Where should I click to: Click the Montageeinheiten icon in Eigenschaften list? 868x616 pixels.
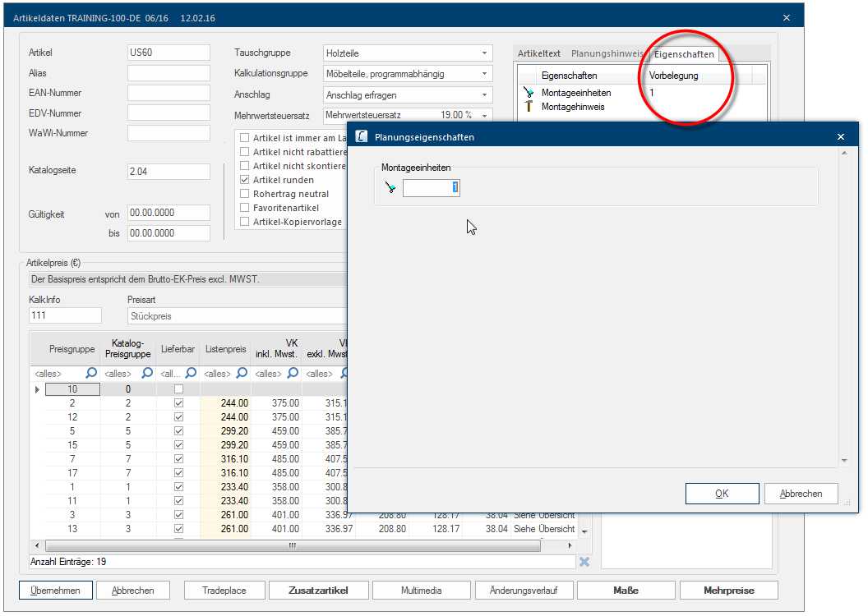pos(528,94)
